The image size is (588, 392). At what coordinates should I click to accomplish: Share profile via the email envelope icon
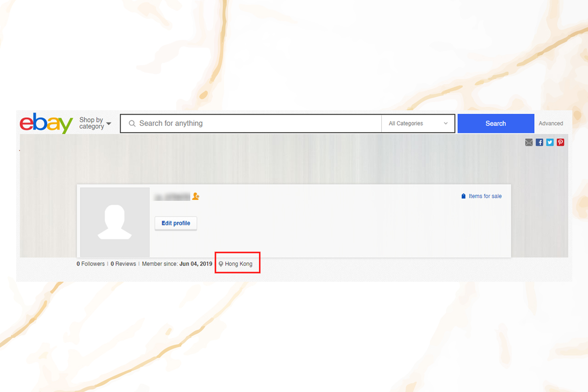tap(529, 143)
